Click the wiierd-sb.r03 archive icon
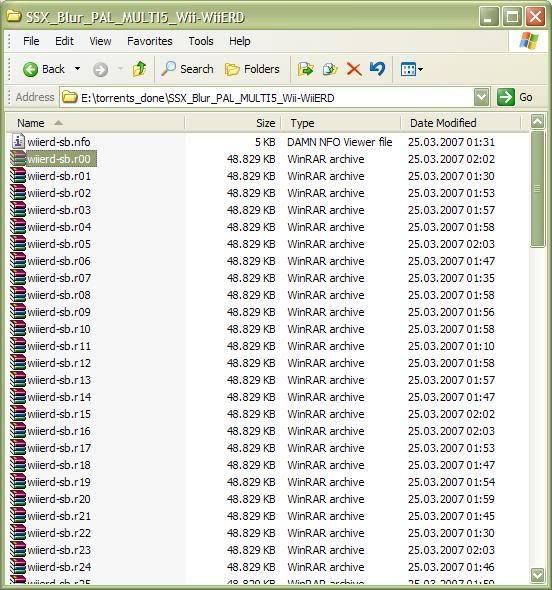552x590 pixels. tap(18, 210)
